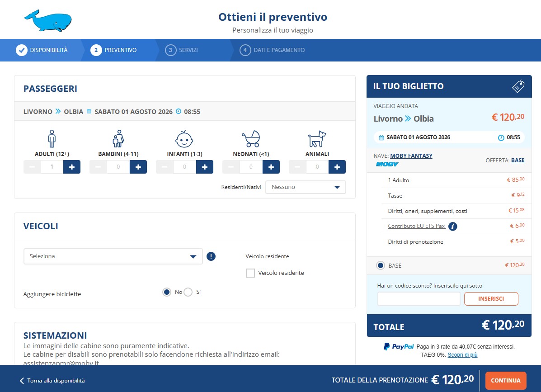Open the Contributo EU ETS Pax link
Viewport: 541px width, 392px height.
416,226
